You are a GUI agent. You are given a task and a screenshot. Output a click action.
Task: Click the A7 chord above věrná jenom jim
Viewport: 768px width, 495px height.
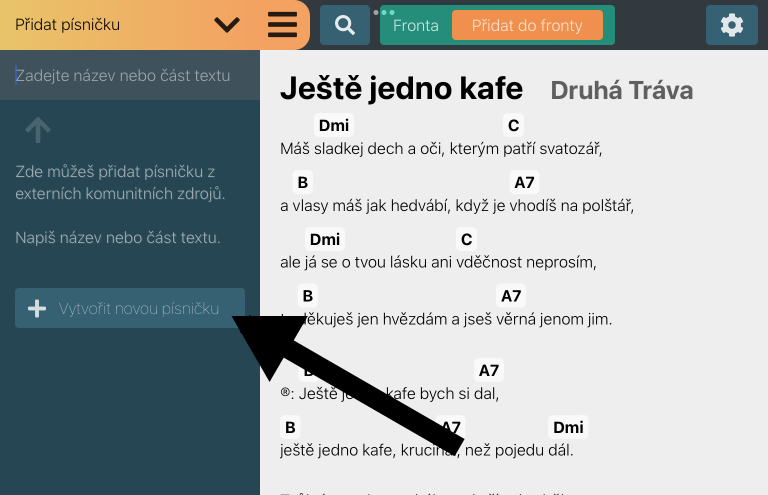click(511, 296)
